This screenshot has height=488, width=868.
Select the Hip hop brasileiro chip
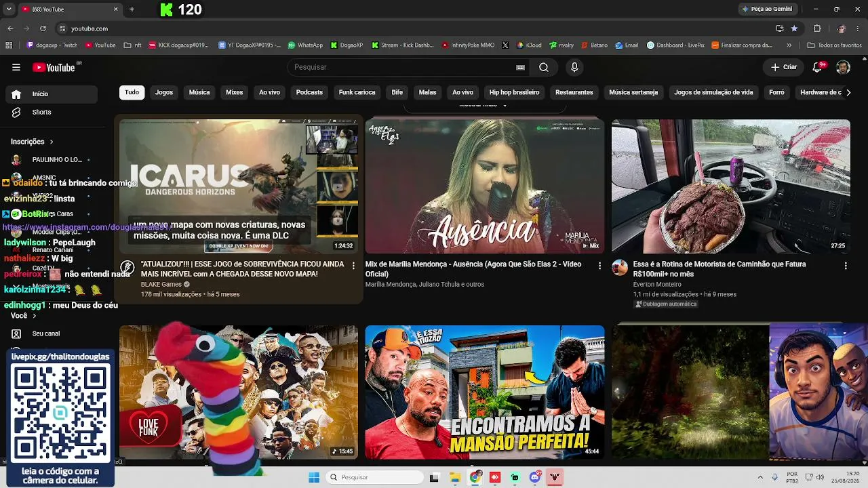point(514,92)
